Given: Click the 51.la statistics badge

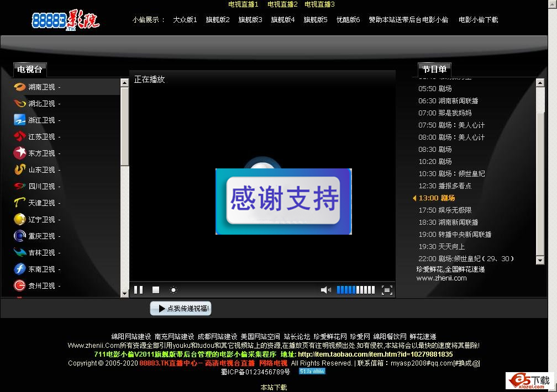Looking at the screenshot, I should click(312, 372).
